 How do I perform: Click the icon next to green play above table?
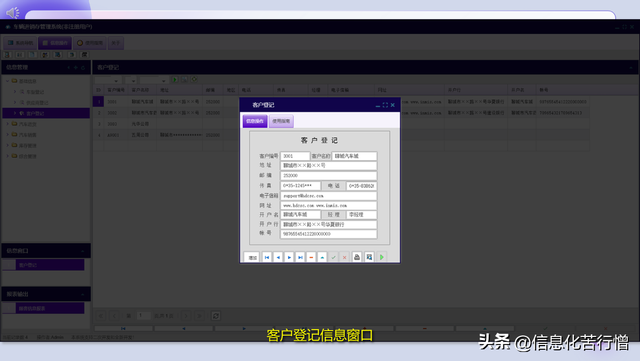tap(184, 80)
